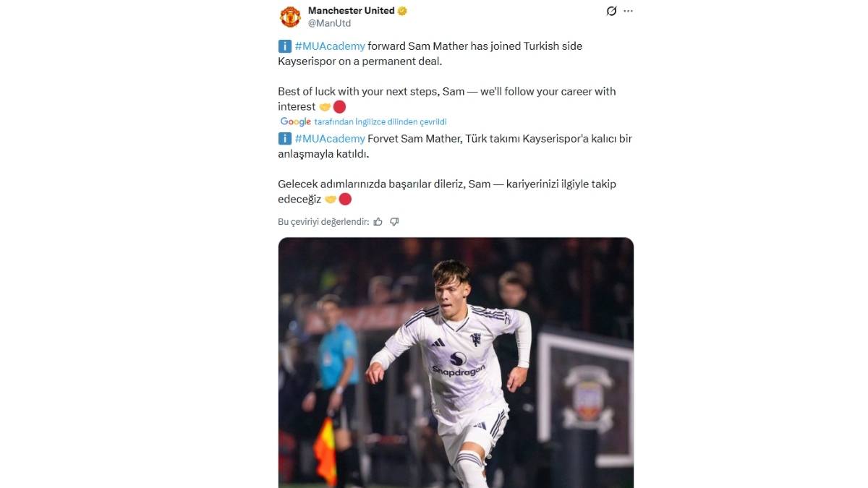Rate the translation with thumbs down
The image size is (868, 488).
pos(394,221)
